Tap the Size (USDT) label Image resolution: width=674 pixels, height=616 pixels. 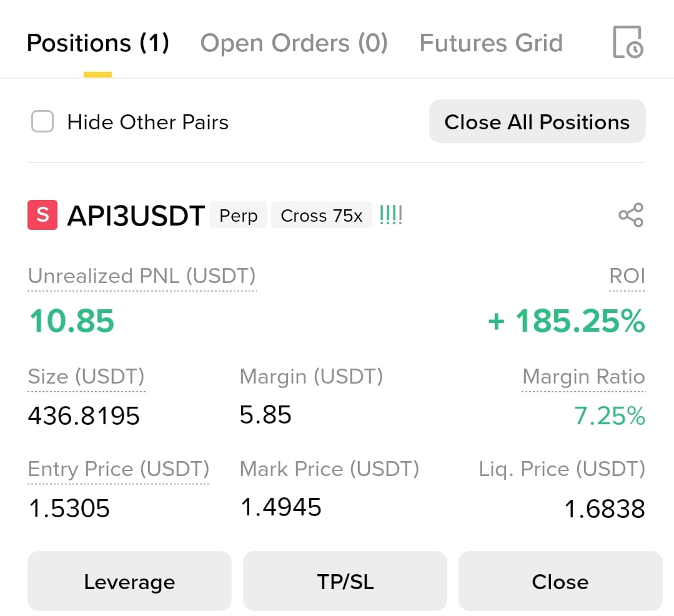(86, 377)
